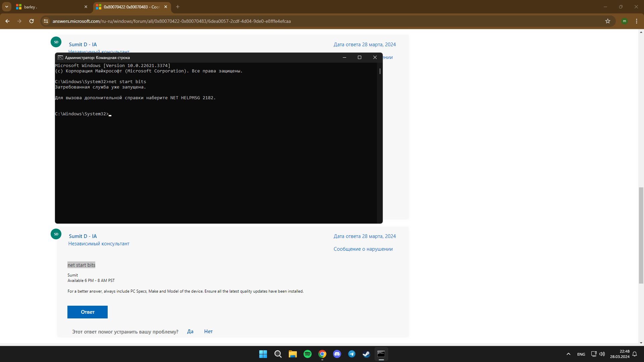Open the volume tray icon

pyautogui.click(x=602, y=354)
